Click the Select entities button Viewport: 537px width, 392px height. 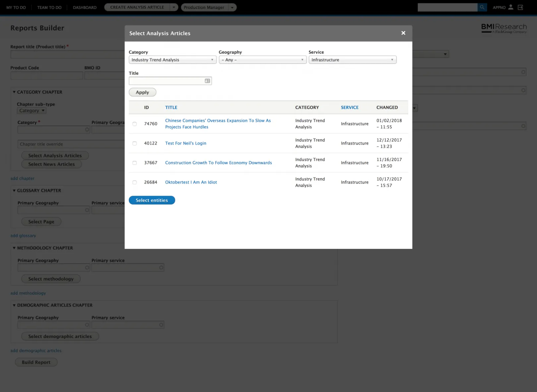pos(152,200)
